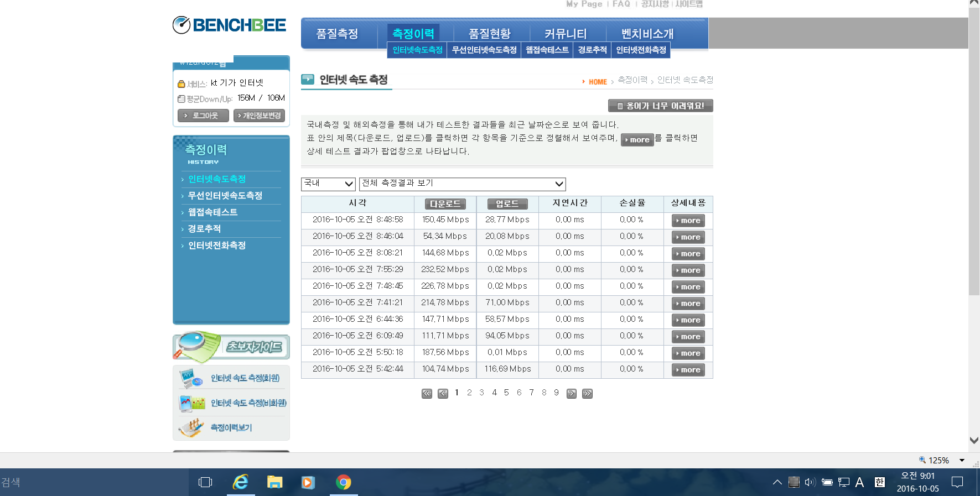The image size is (980, 496).
Task: Select the 웹접속테스트 submenu tab
Action: point(547,50)
